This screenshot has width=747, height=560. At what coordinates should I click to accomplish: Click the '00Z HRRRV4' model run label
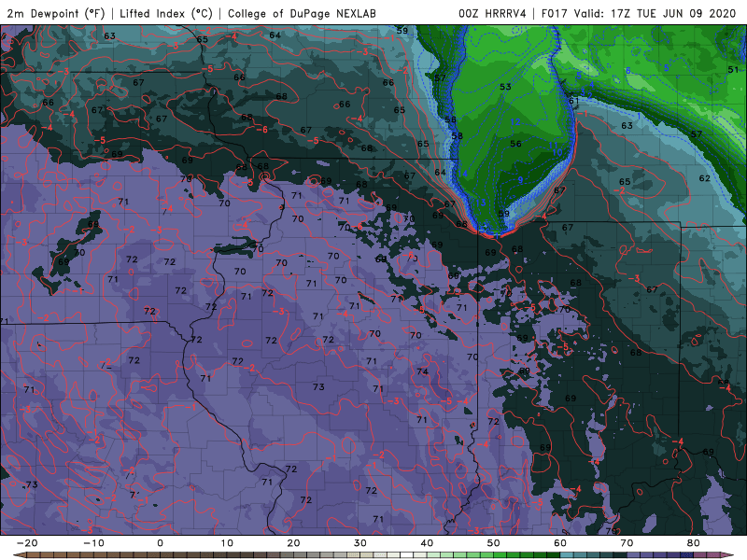pyautogui.click(x=492, y=13)
